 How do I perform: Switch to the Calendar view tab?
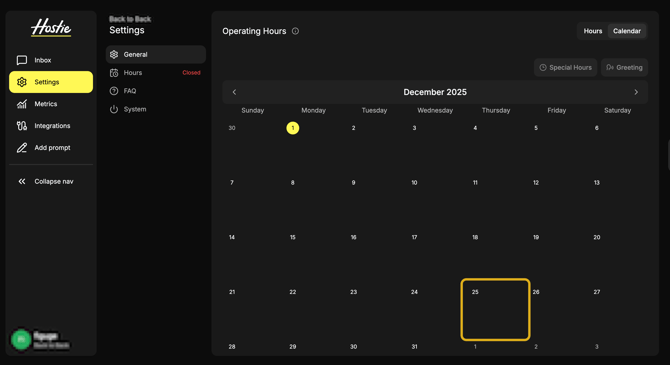(x=627, y=31)
